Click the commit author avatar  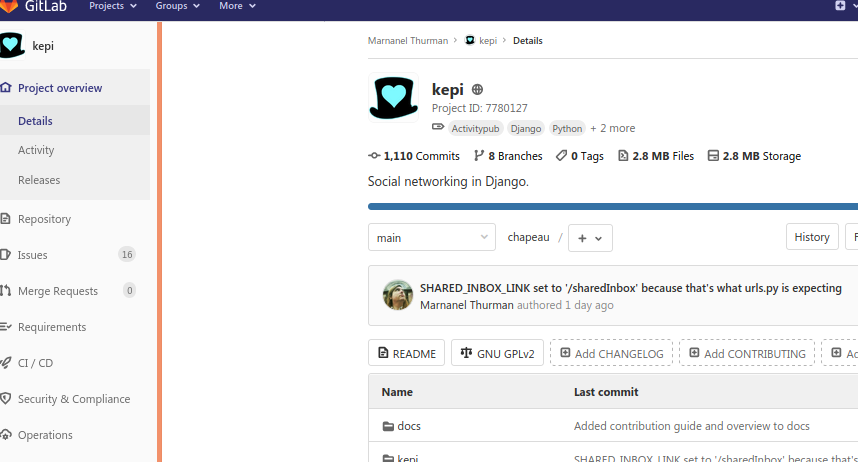[x=398, y=295]
